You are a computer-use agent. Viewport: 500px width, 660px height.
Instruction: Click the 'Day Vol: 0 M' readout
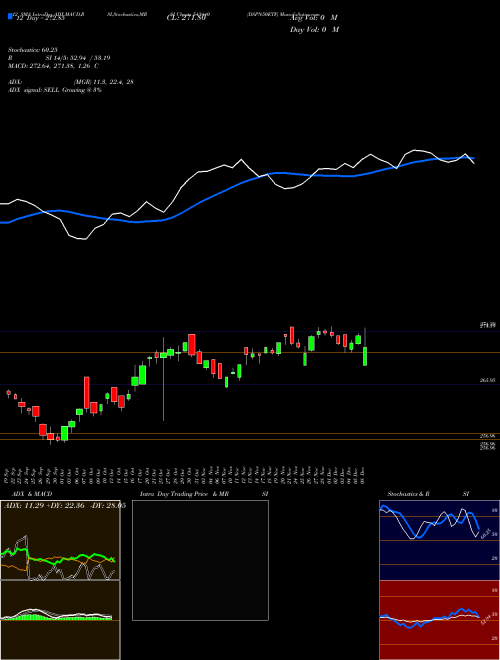click(x=314, y=29)
